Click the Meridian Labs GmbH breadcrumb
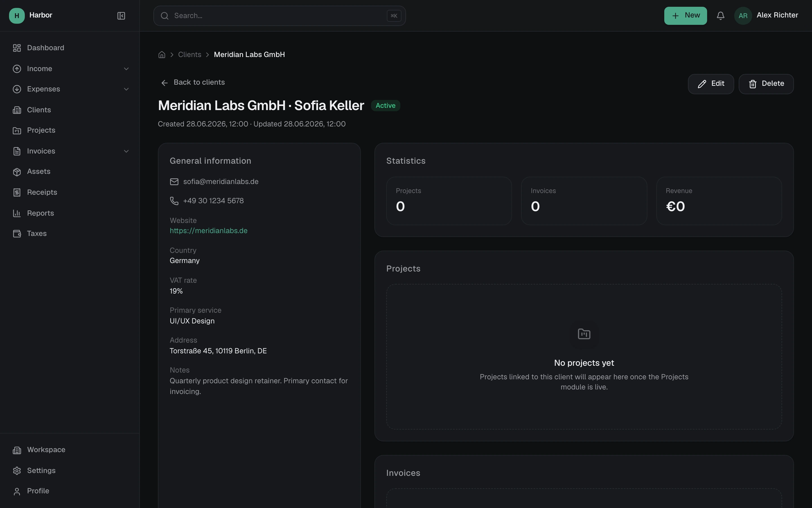This screenshot has width=812, height=508. [x=249, y=55]
